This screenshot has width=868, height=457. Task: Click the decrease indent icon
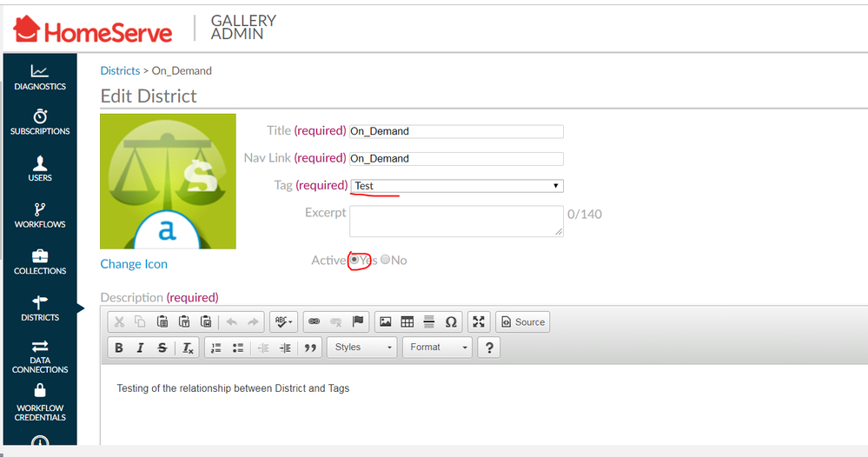(263, 348)
